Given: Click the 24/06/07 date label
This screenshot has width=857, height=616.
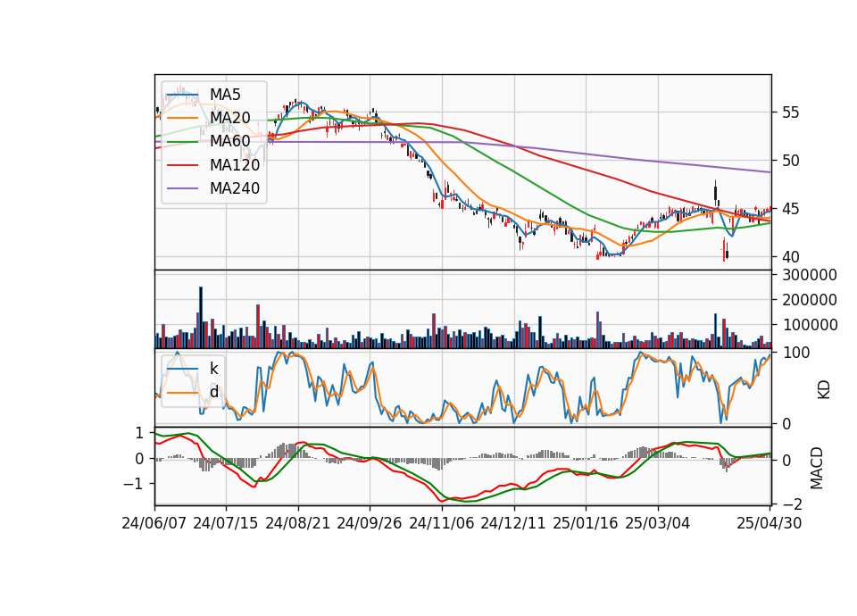Looking at the screenshot, I should 154,523.
